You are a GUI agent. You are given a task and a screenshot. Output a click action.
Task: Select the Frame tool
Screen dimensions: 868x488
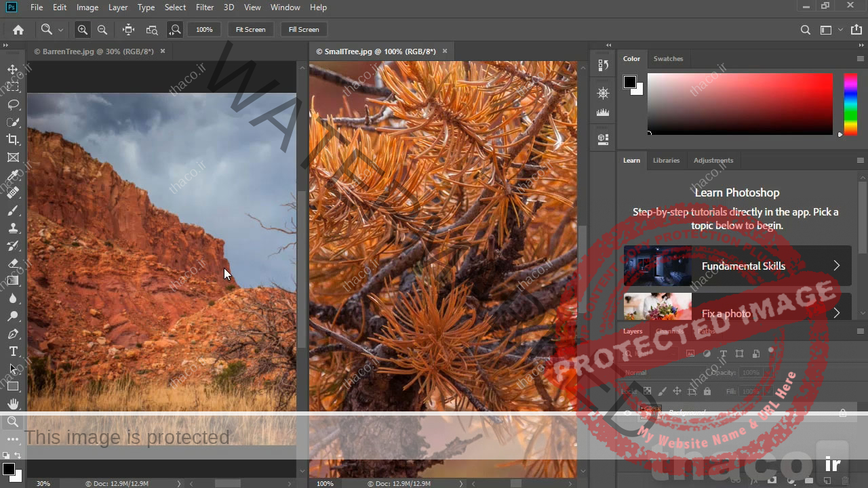coord(13,157)
